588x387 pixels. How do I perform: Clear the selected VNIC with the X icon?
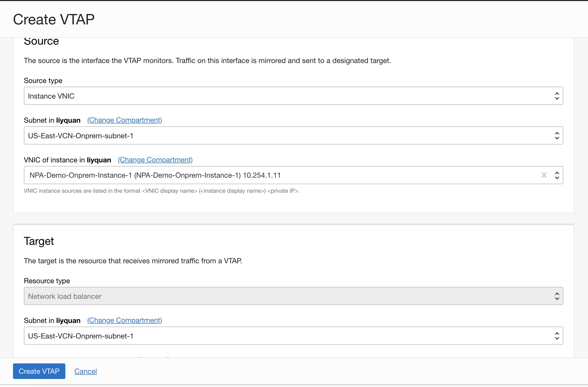coord(544,175)
